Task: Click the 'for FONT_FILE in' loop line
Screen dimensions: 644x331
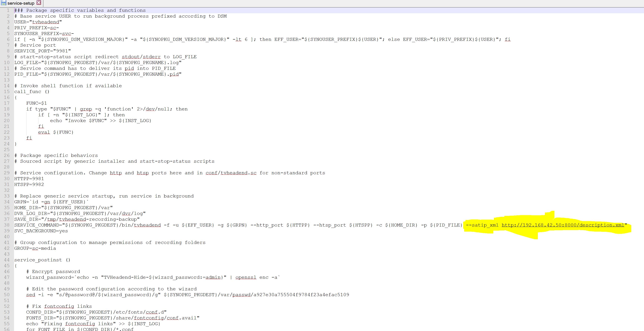Action: pos(80,329)
